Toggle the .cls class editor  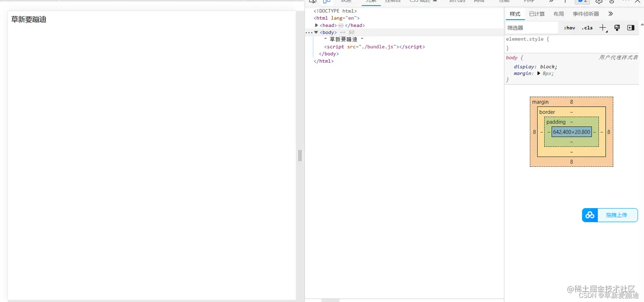[587, 28]
